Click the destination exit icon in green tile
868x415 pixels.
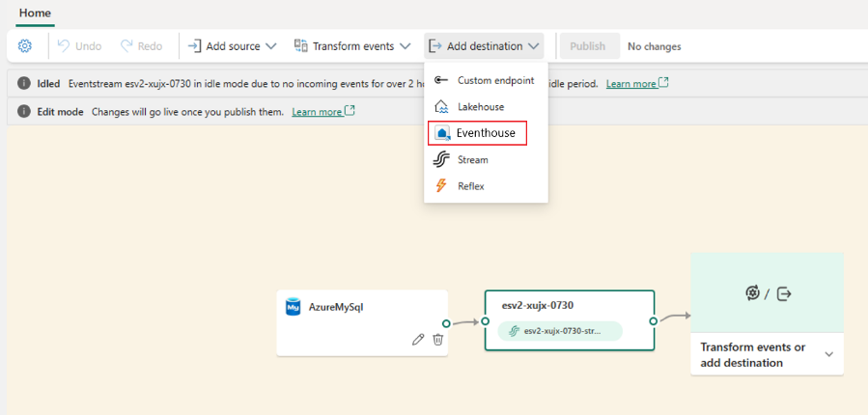(784, 293)
